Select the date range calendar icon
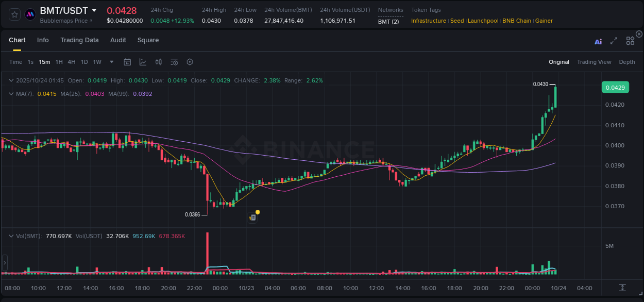 pos(127,62)
